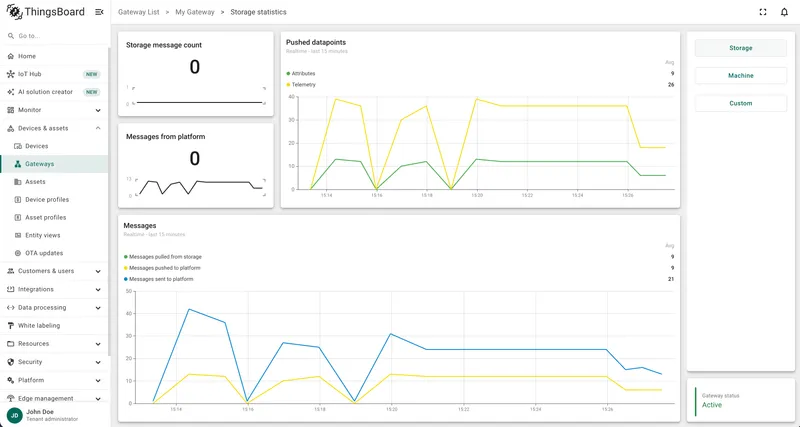The width and height of the screenshot is (800, 427).
Task: Click the ThingsBoard logo icon
Action: [x=14, y=12]
